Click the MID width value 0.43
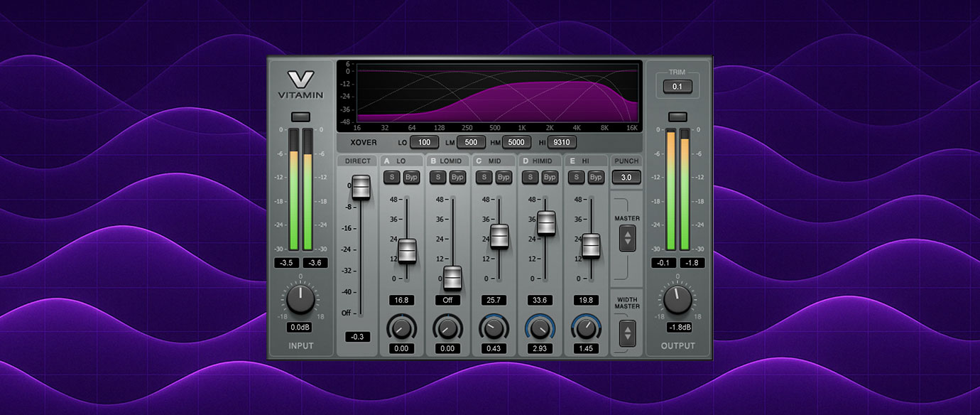The width and height of the screenshot is (980, 415). coord(494,349)
